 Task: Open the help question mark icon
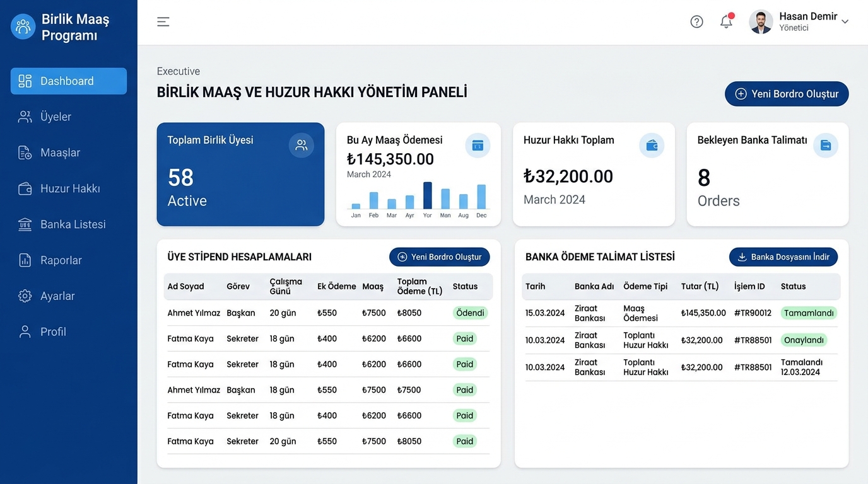click(696, 21)
